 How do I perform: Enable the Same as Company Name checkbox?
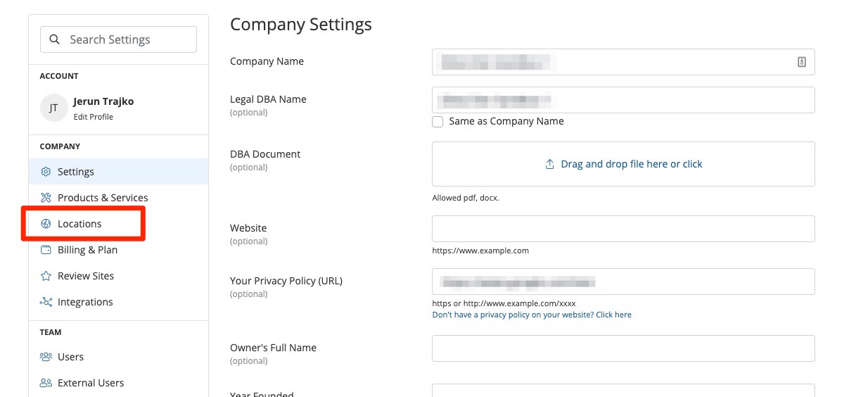point(438,122)
